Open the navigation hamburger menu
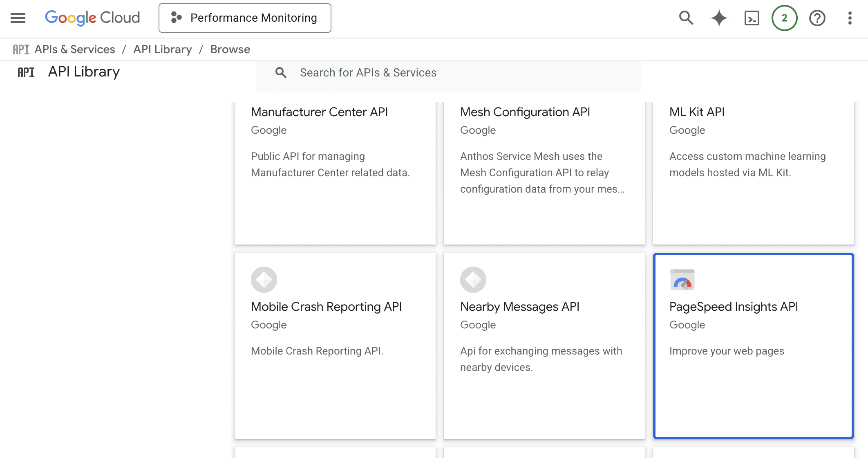 [17, 18]
